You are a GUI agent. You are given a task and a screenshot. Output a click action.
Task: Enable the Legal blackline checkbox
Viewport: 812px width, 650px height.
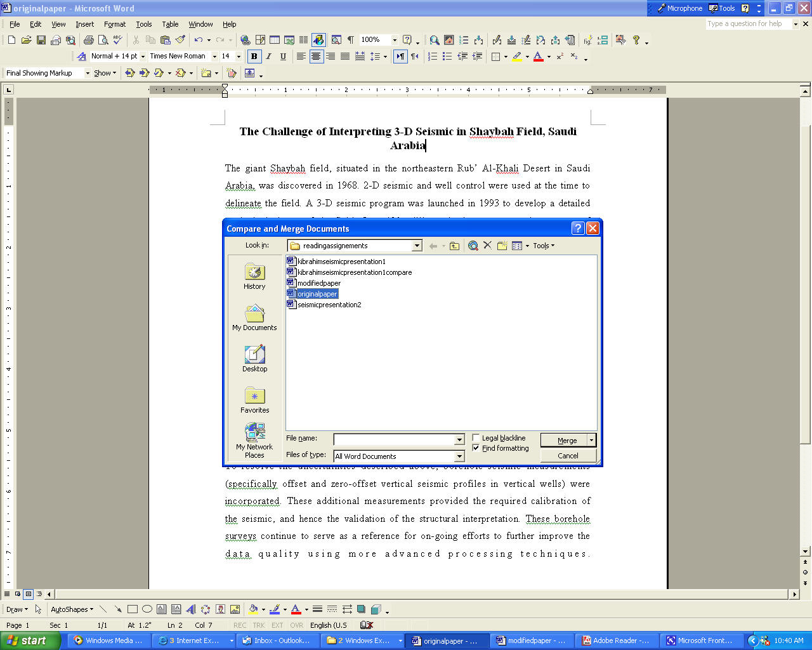(x=476, y=438)
